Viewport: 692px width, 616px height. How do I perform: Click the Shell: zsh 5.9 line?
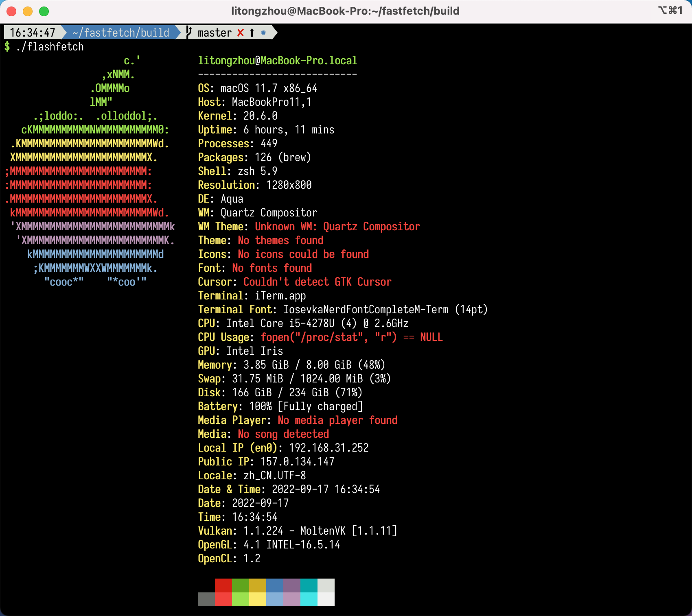[238, 171]
